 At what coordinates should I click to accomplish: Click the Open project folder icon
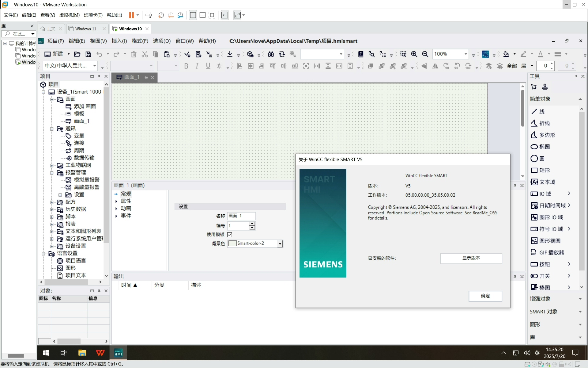77,54
